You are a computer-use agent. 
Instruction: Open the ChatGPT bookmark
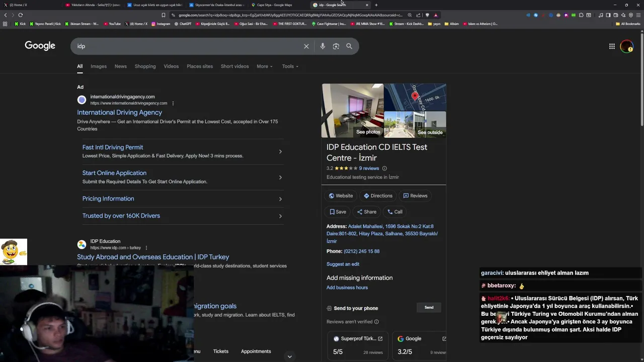click(183, 24)
